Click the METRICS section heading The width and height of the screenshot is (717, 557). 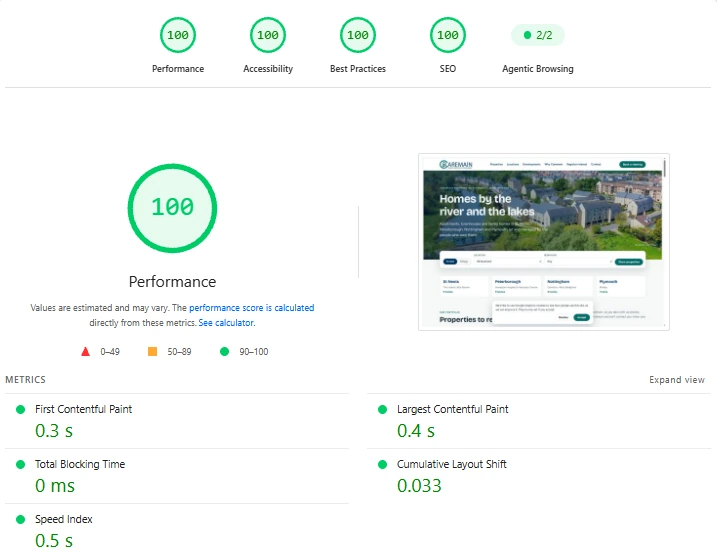tap(25, 380)
